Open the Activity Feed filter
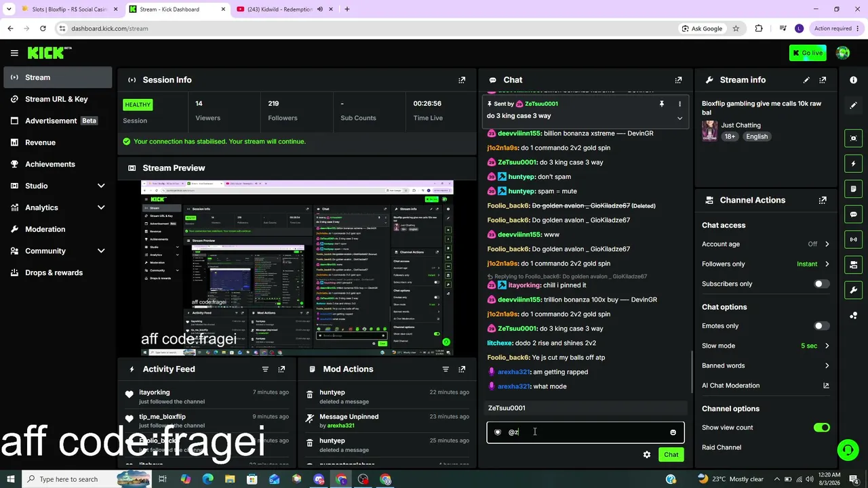Image resolution: width=868 pixels, height=488 pixels. (265, 369)
